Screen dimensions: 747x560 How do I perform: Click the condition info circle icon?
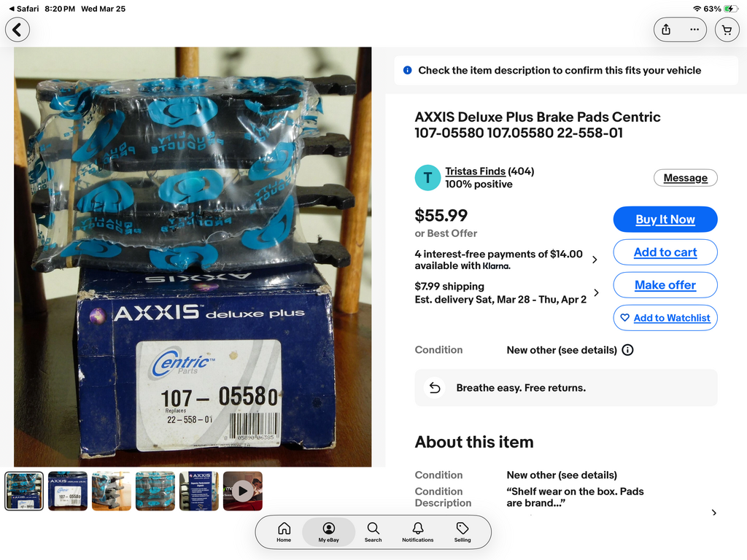tap(628, 350)
